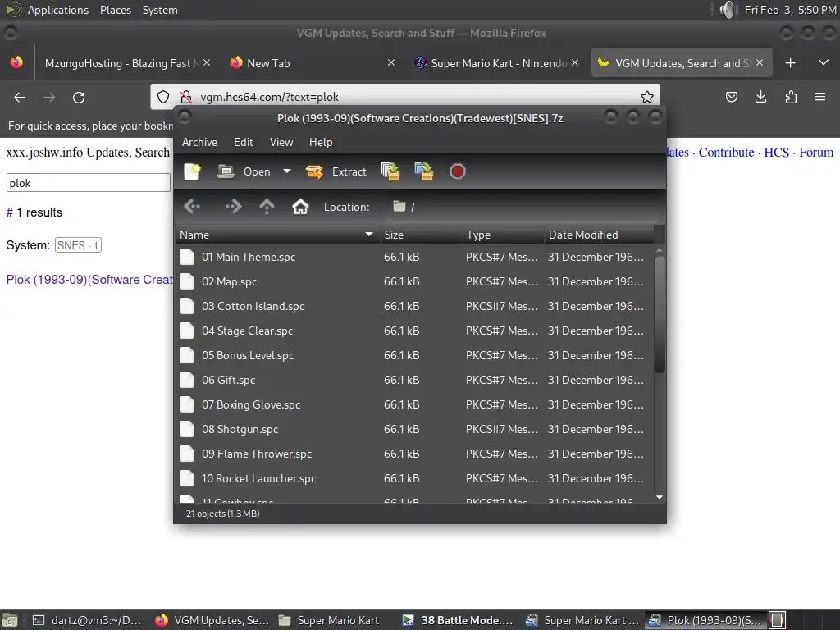Click the archive Location path field
Screen dimensions: 840x630
click(x=523, y=207)
